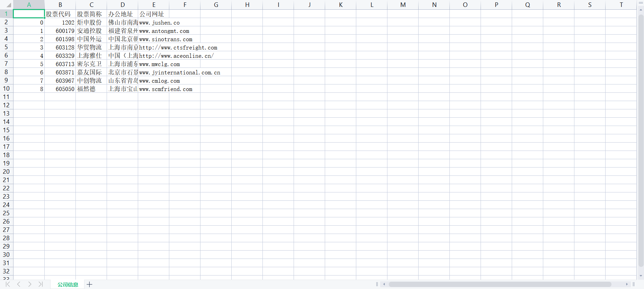Select the 华贸物流 cell
This screenshot has height=289, width=644.
[91, 47]
